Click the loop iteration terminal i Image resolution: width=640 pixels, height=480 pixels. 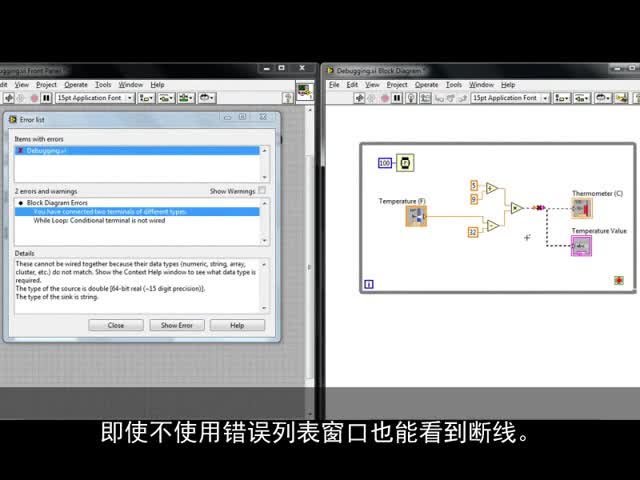click(369, 284)
